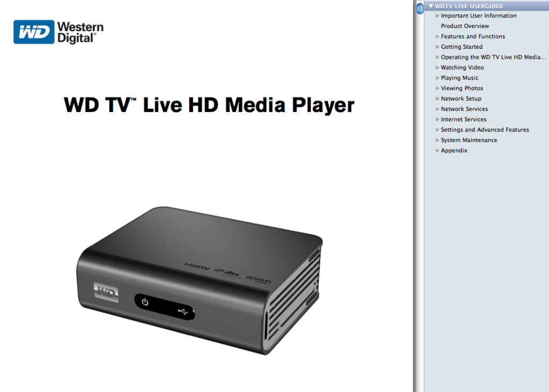Jump to Features and Functions chapter
The height and width of the screenshot is (392, 549).
pos(473,36)
